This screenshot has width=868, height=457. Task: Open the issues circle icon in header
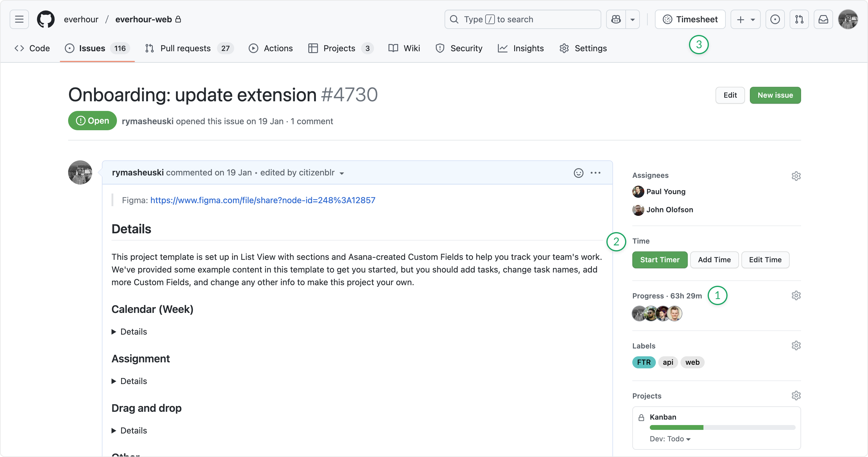pyautogui.click(x=775, y=19)
